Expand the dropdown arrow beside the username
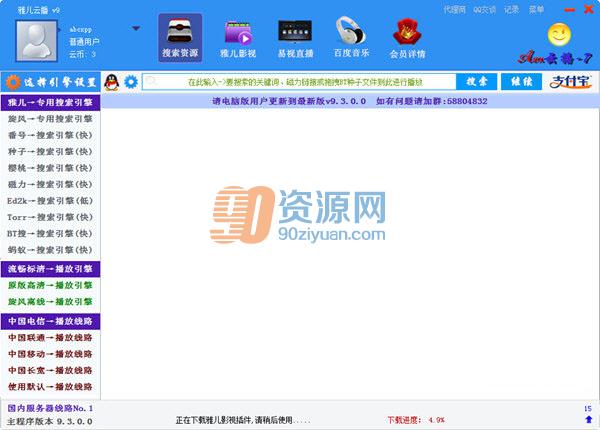Viewport: 600px width, 430px height. click(x=136, y=28)
